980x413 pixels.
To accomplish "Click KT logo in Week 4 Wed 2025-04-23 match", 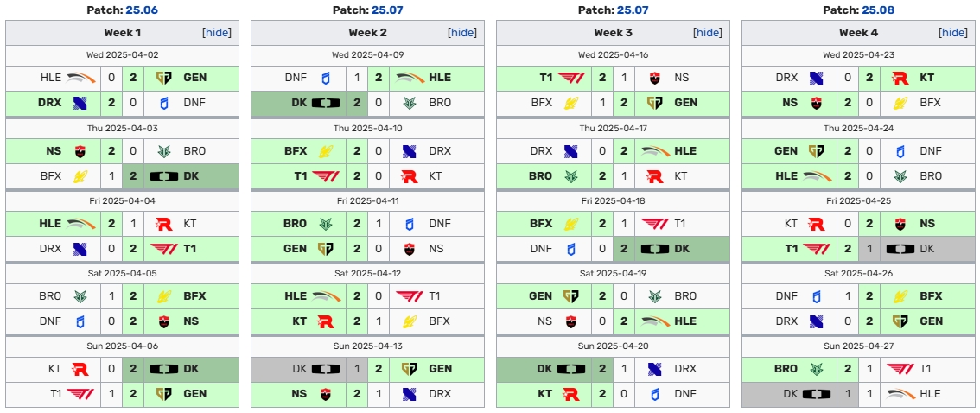I will click(x=900, y=78).
